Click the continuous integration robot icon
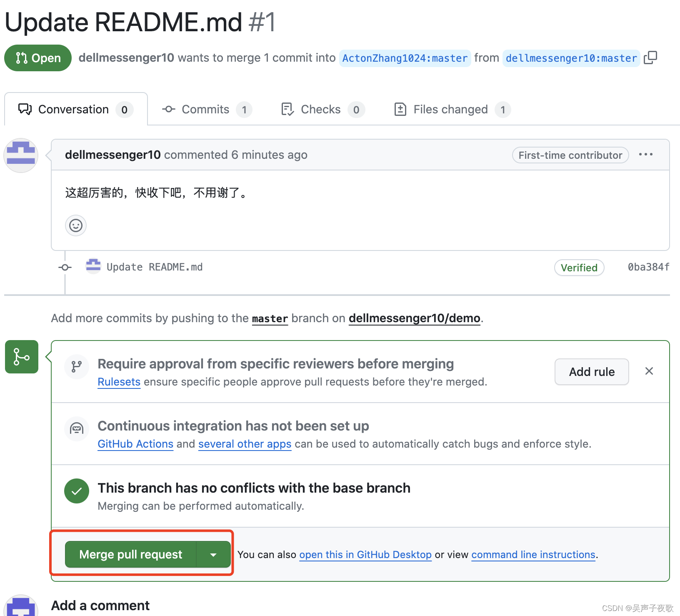Screen dimensions: 680x616 pyautogui.click(x=77, y=428)
